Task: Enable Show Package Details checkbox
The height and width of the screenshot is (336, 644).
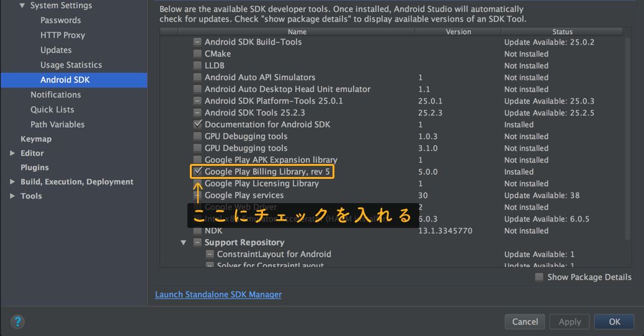Action: 539,277
